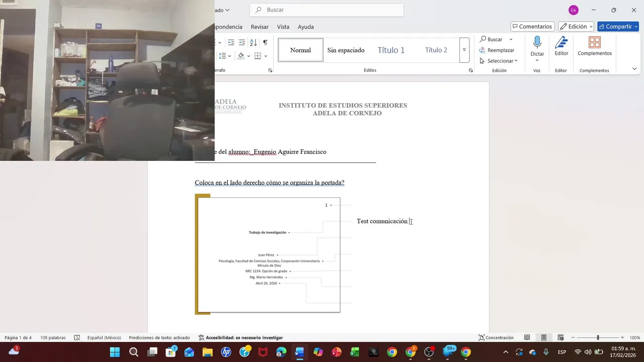Click Reemplazar in the ribbon
The image size is (644, 362).
(x=497, y=50)
